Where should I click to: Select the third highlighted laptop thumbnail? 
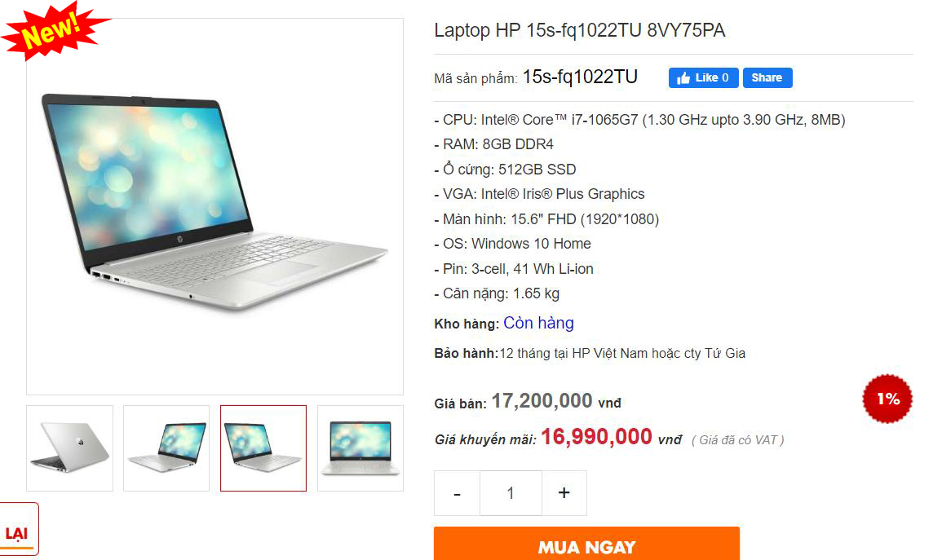tap(263, 448)
